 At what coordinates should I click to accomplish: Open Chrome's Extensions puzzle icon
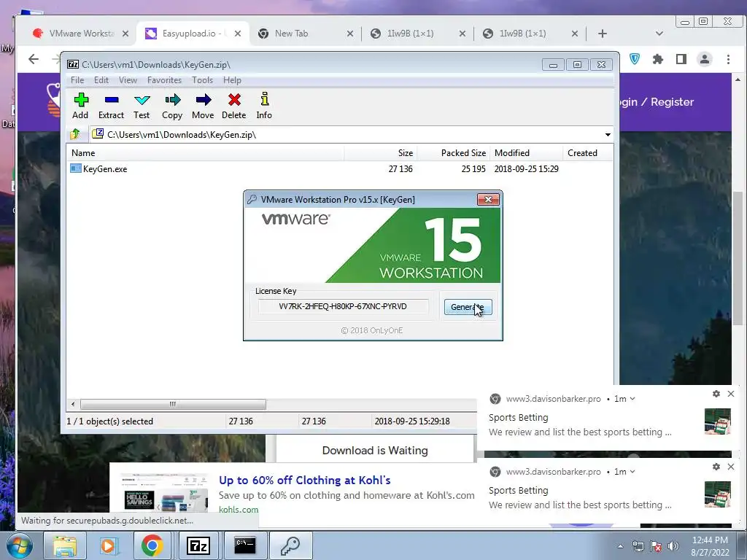pos(658,59)
